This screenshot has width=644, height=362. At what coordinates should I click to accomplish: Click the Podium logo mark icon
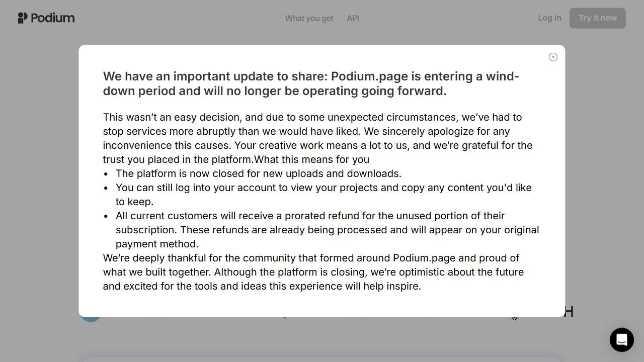click(23, 18)
